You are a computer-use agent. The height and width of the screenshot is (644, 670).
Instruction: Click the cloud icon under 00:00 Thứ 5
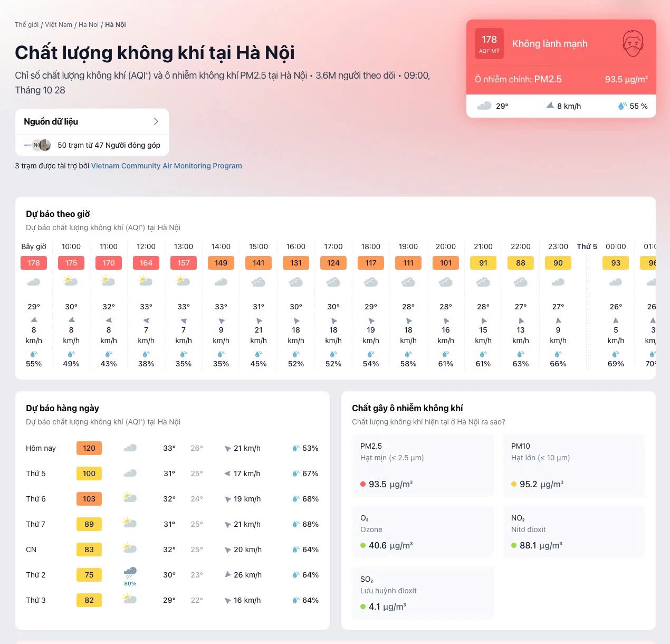coord(616,282)
